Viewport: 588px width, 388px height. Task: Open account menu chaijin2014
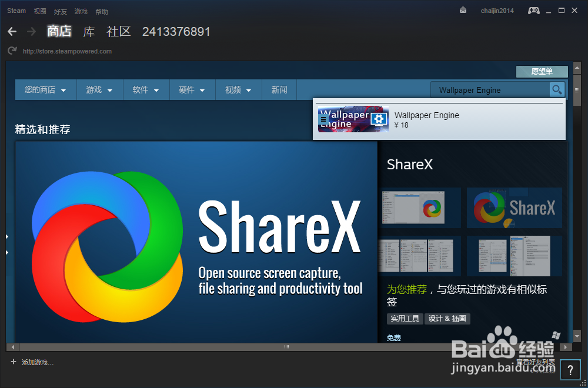click(497, 11)
